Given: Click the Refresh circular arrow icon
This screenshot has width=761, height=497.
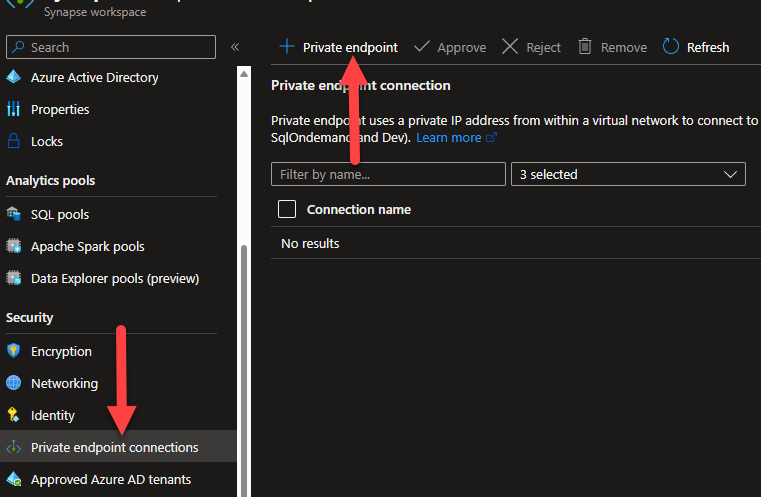Looking at the screenshot, I should tap(671, 47).
